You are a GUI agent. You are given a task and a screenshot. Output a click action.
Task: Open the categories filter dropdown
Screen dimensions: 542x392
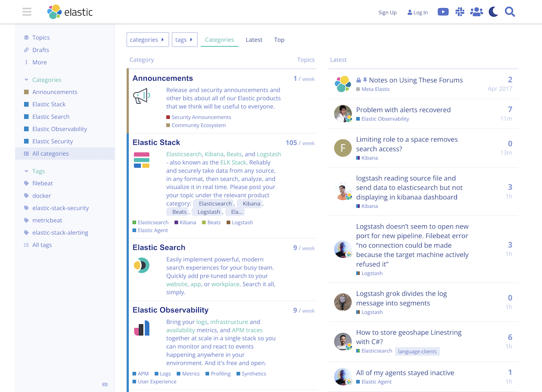pyautogui.click(x=147, y=40)
